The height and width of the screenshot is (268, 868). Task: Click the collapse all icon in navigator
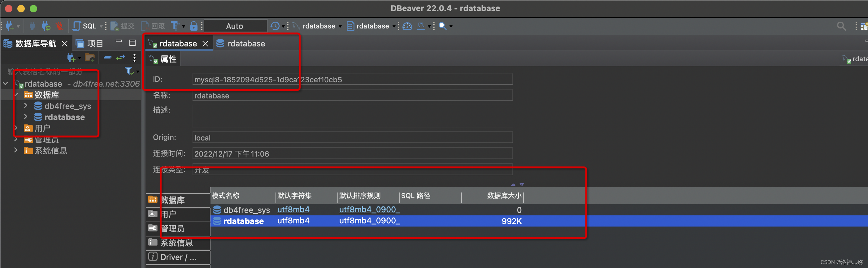107,58
